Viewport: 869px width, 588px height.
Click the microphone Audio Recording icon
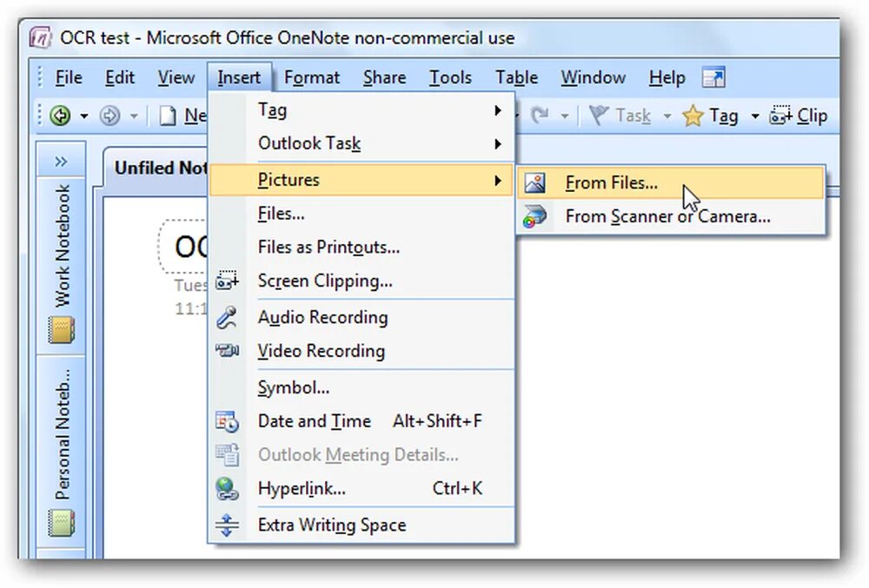point(227,317)
